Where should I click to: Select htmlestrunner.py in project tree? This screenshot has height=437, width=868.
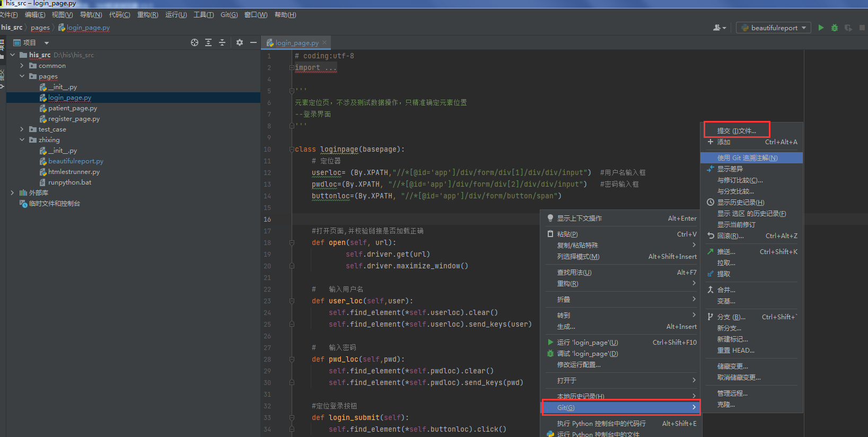[74, 171]
